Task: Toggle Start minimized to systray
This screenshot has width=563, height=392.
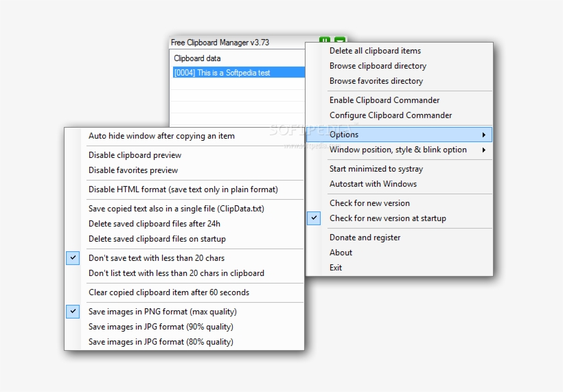Action: (x=399, y=169)
